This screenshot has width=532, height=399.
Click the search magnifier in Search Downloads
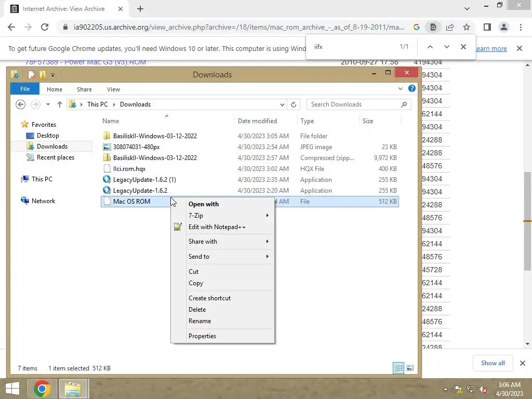pyautogui.click(x=404, y=104)
